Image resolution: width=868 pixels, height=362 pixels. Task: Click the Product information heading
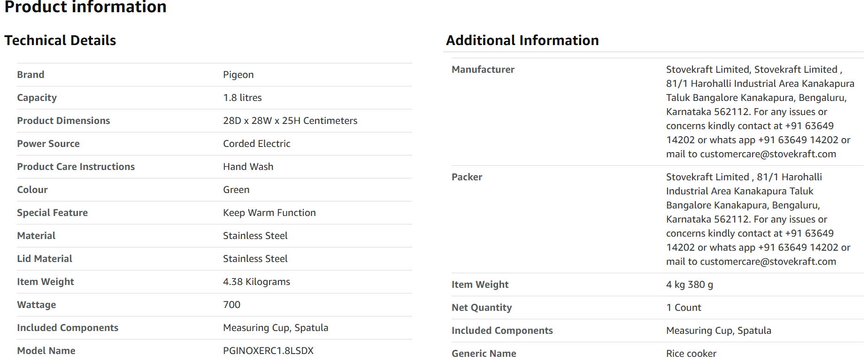click(85, 7)
